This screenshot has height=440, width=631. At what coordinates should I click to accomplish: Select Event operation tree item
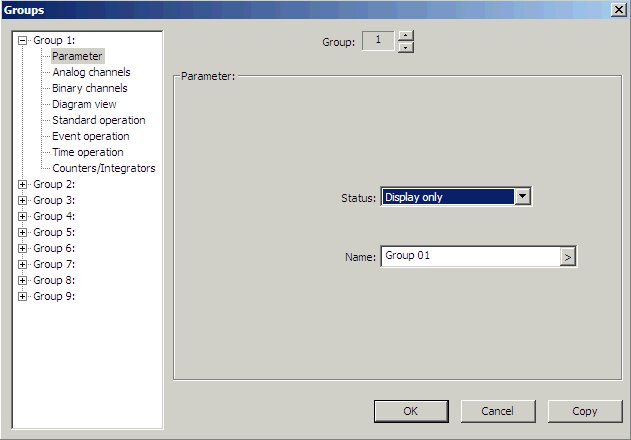pyautogui.click(x=90, y=137)
